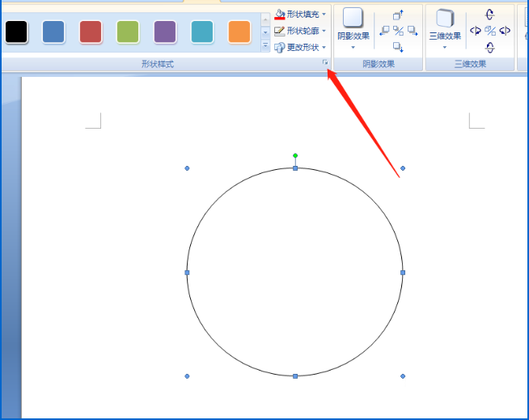Nudge shadow left
This screenshot has height=420, width=529.
[385, 31]
